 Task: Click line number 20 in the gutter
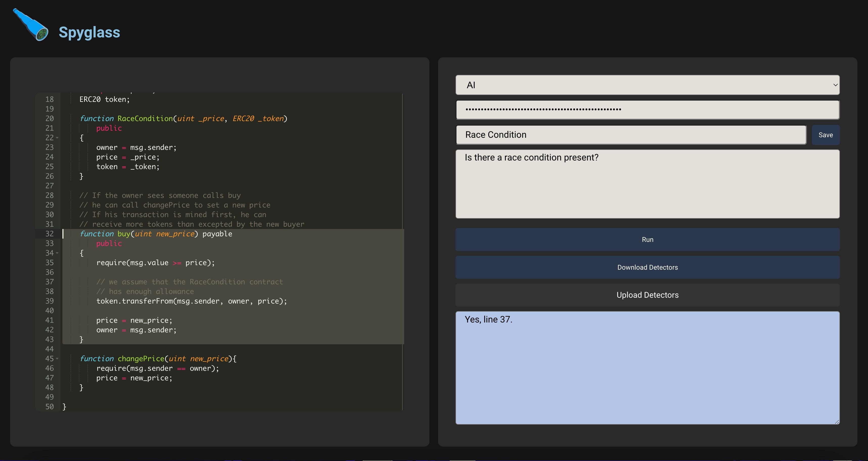pos(50,119)
